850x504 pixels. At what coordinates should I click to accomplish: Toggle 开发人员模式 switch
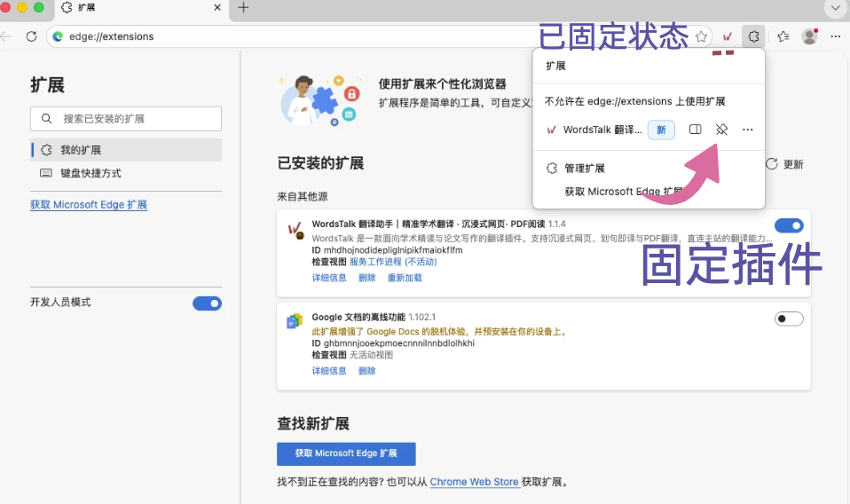pos(207,303)
